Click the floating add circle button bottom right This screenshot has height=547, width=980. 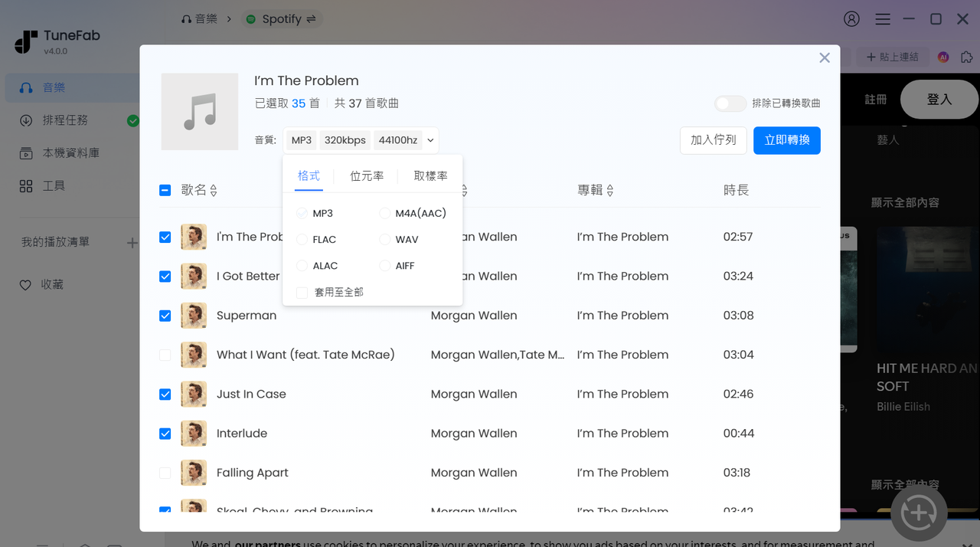pos(919,512)
